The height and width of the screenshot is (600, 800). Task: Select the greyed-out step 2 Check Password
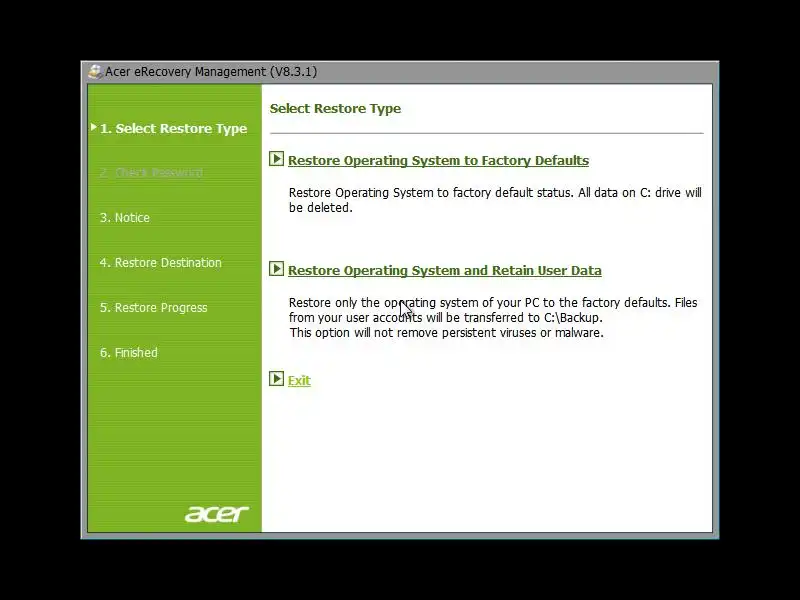pos(151,172)
